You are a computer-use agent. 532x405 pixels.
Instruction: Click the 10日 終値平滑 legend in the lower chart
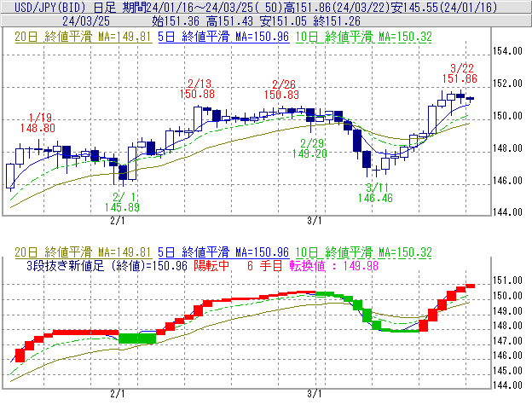pos(364,252)
